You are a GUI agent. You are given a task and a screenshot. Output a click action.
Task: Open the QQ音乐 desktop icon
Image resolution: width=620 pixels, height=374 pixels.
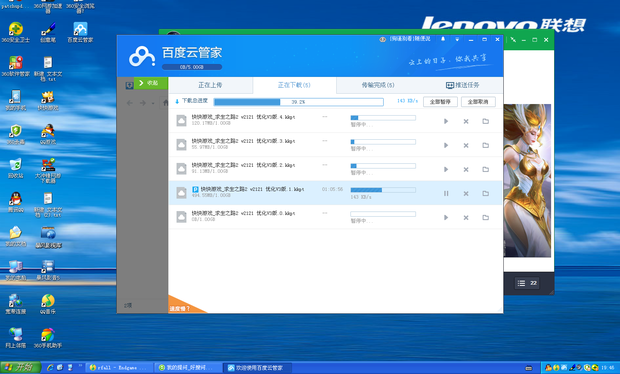pyautogui.click(x=48, y=304)
